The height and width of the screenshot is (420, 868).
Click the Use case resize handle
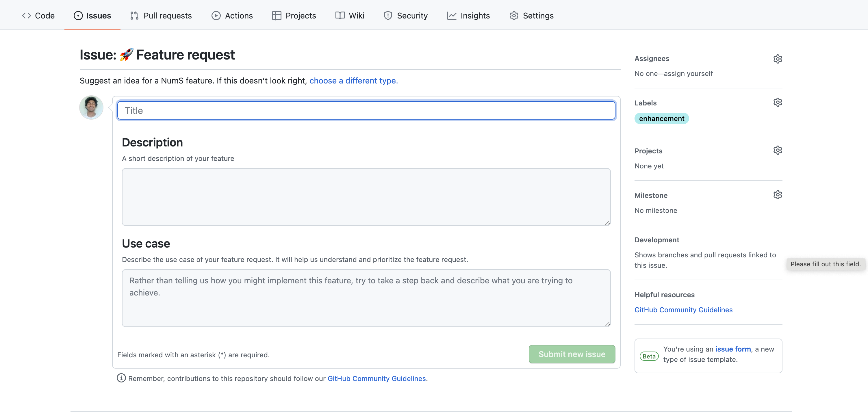point(607,324)
